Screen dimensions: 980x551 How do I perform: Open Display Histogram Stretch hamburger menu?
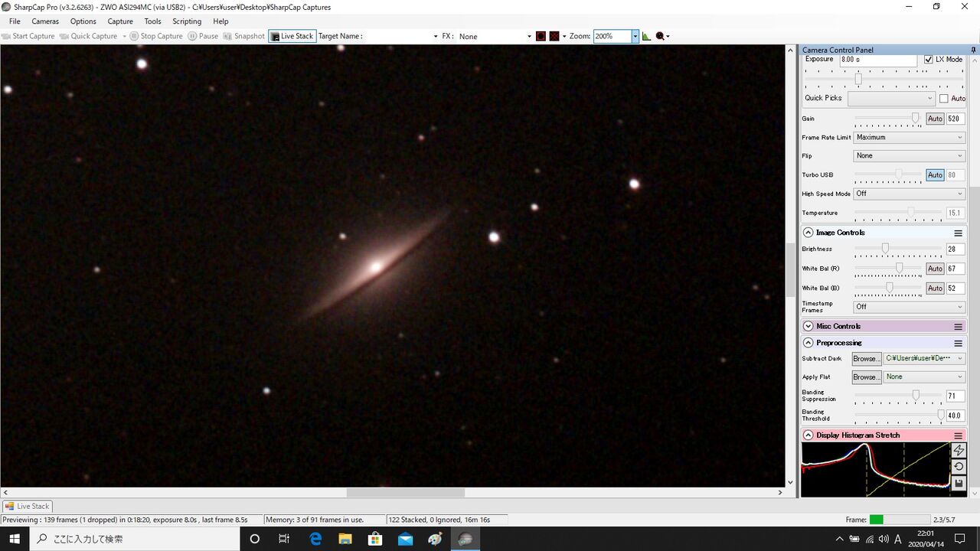(x=958, y=435)
